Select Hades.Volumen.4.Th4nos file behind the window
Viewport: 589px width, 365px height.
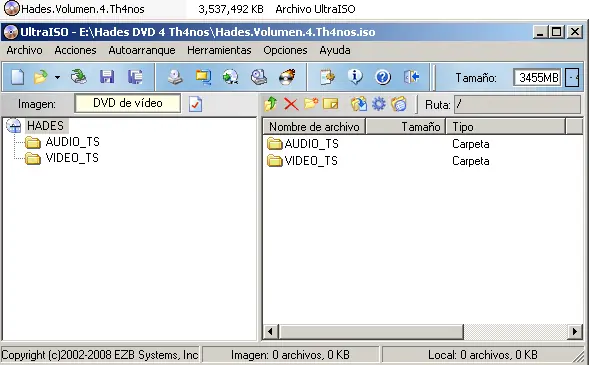tap(83, 9)
